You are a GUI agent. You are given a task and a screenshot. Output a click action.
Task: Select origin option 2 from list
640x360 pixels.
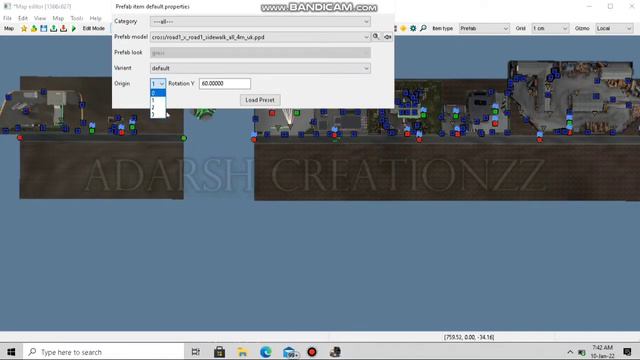[x=158, y=107]
